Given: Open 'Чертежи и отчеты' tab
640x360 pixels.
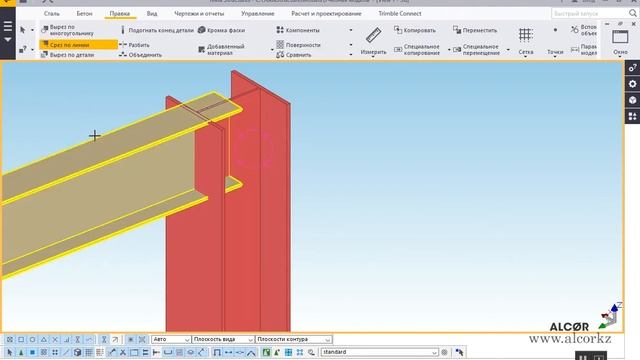Looking at the screenshot, I should coord(199,13).
